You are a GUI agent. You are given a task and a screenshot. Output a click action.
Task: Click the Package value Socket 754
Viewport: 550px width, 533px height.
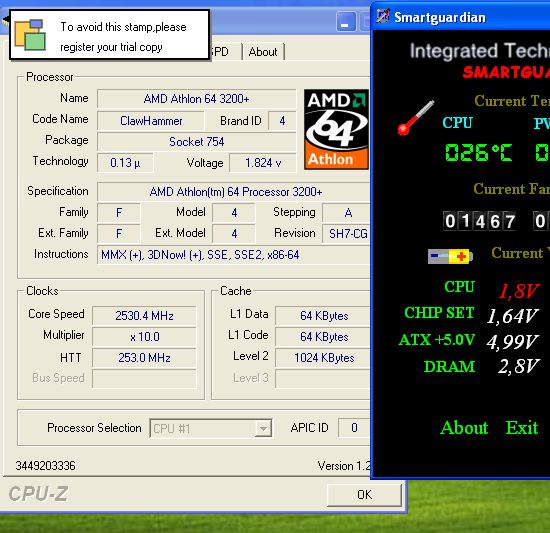(196, 142)
